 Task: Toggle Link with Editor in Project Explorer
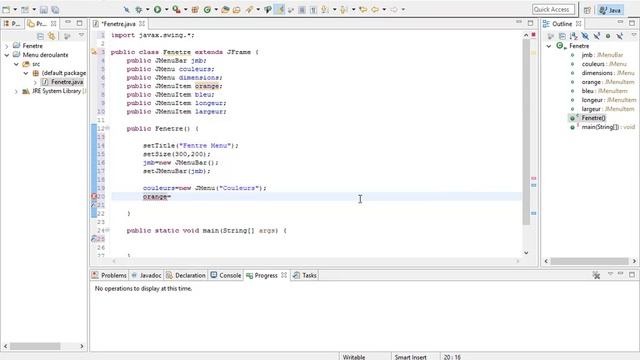coord(51,36)
